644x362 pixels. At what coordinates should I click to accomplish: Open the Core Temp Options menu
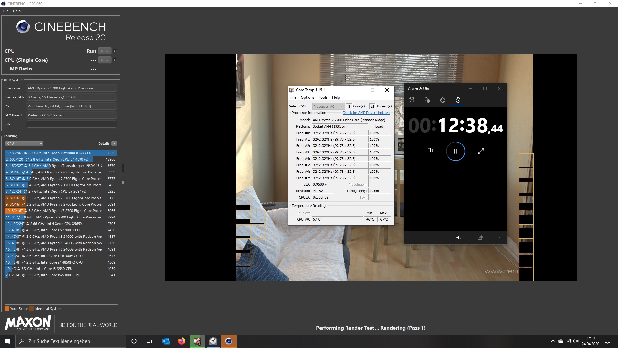[307, 97]
